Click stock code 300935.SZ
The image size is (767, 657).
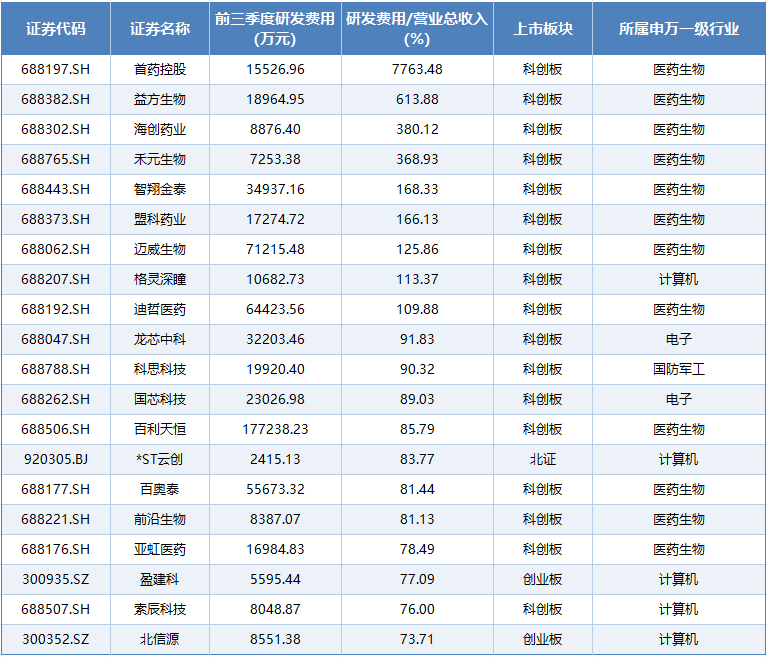[56, 580]
